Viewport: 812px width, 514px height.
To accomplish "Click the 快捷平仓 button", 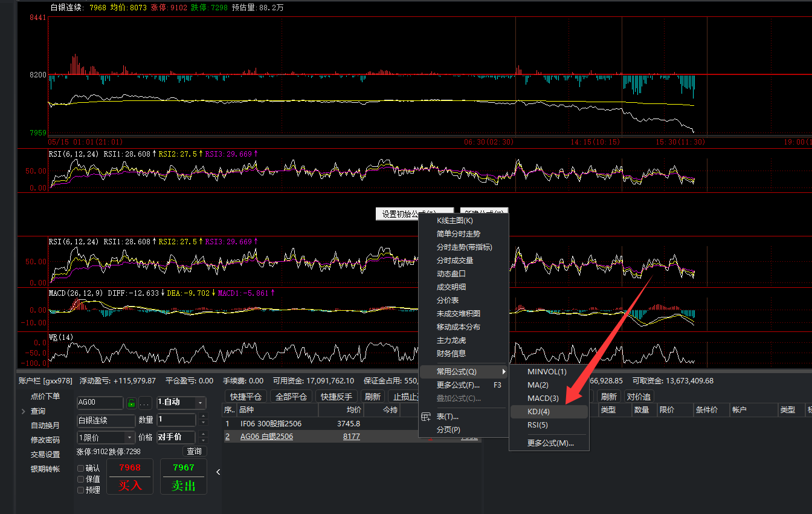I will coord(245,397).
